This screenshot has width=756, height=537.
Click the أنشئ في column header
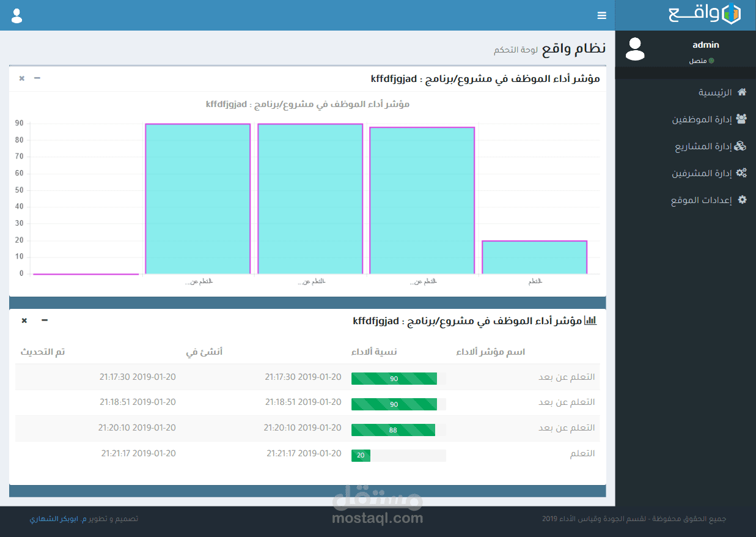[204, 352]
